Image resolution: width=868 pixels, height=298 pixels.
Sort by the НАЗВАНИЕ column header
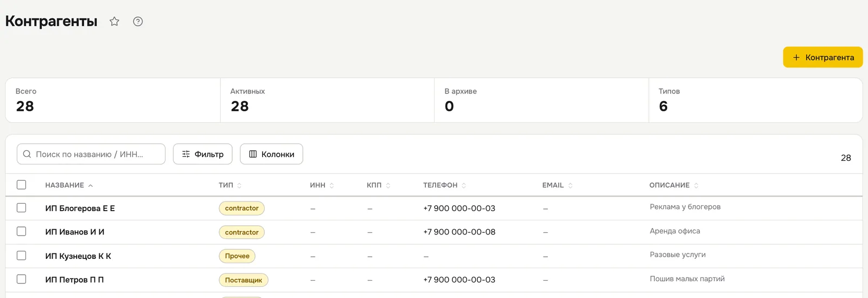65,185
